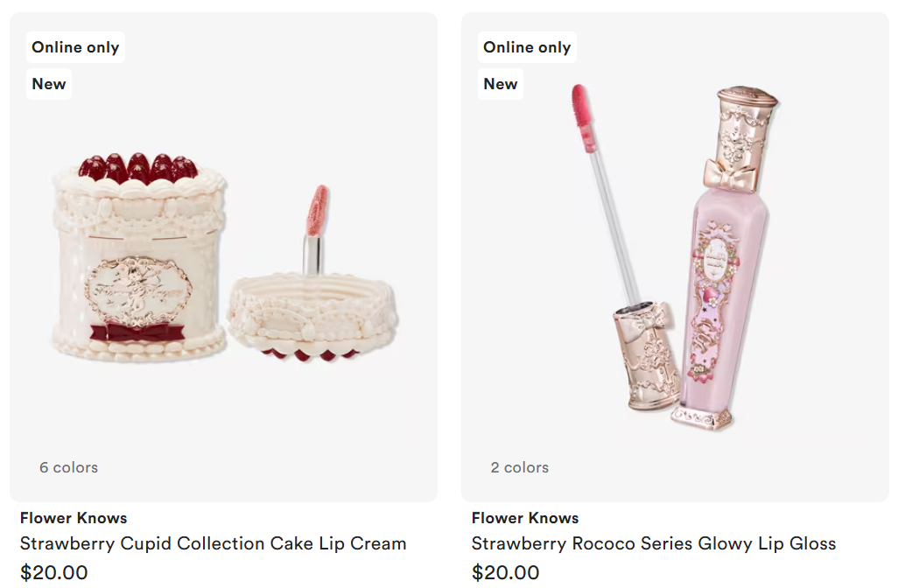Viewport: 898px width, 588px height.
Task: Click "Online only" badge on Lip Gloss card
Action: 527,47
